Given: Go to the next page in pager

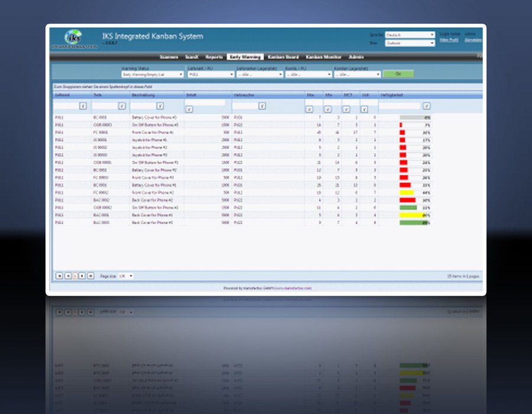Looking at the screenshot, I should click(x=82, y=276).
